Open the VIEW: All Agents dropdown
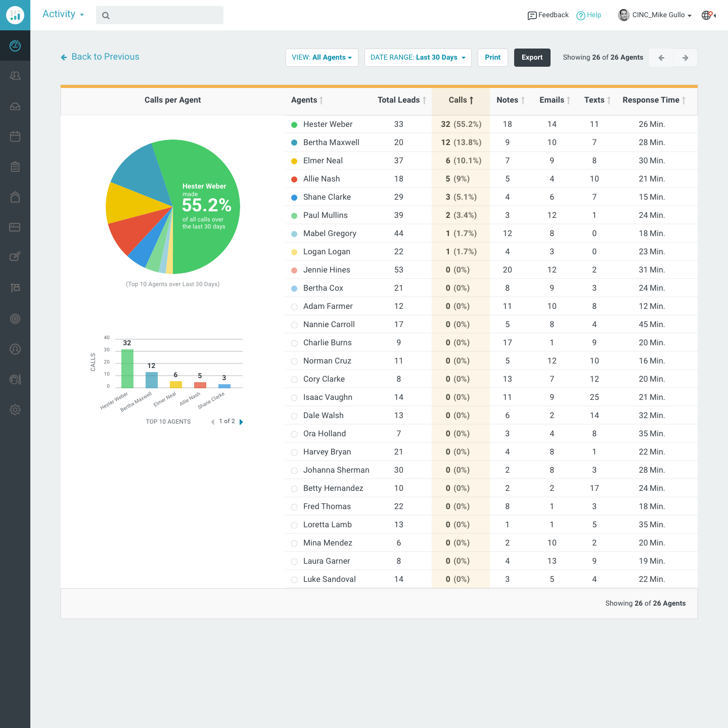 [x=322, y=58]
